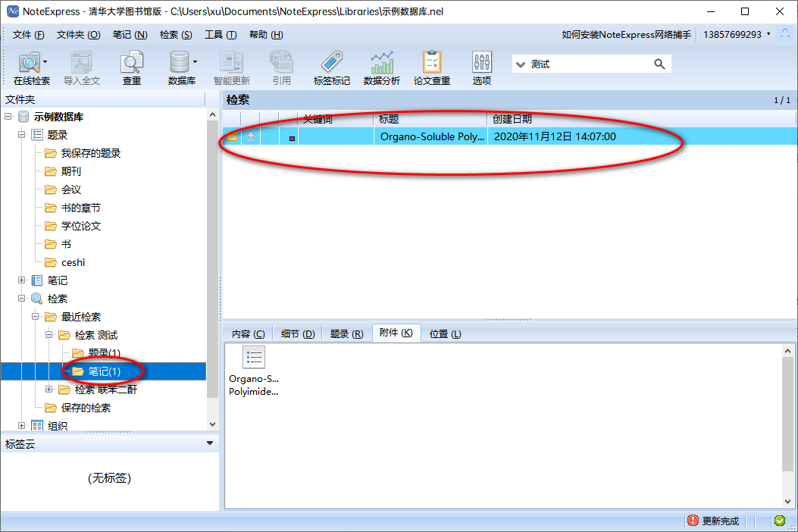Click the 标题 column header

tap(430, 119)
